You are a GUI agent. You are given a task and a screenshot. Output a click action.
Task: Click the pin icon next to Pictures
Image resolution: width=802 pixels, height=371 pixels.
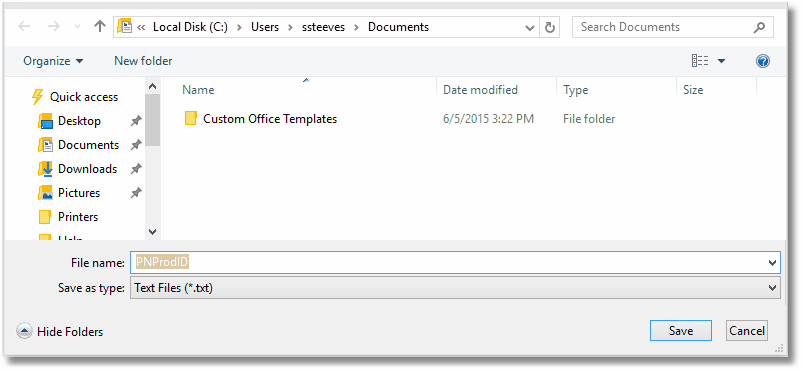(136, 193)
